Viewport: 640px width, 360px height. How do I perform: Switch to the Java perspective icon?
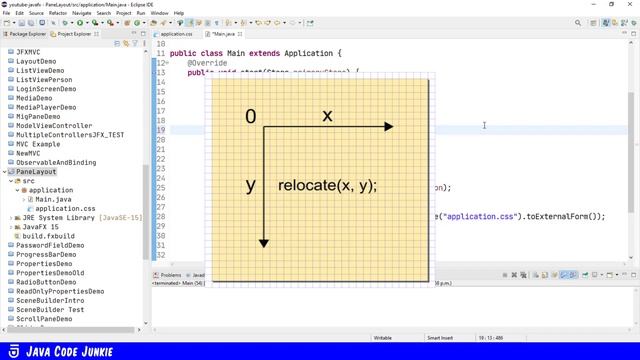(x=606, y=23)
